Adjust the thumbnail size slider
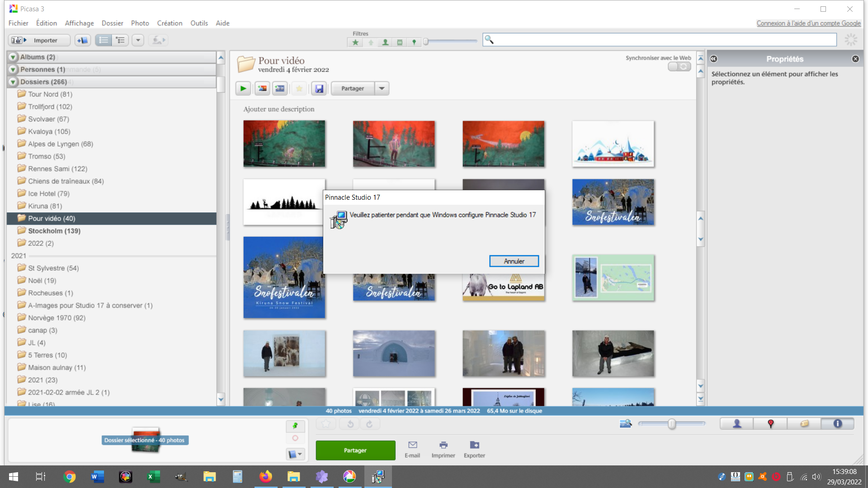Image resolution: width=868 pixels, height=488 pixels. (x=672, y=424)
